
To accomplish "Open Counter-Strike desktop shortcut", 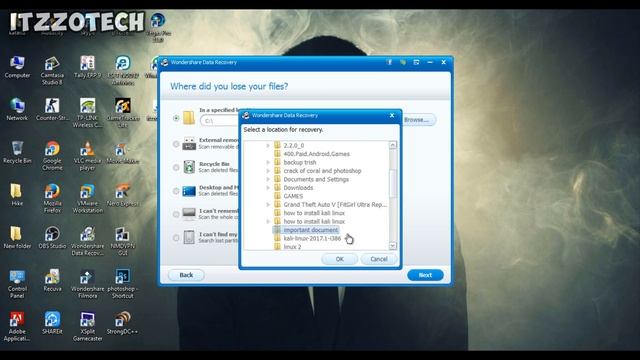I will point(52,109).
